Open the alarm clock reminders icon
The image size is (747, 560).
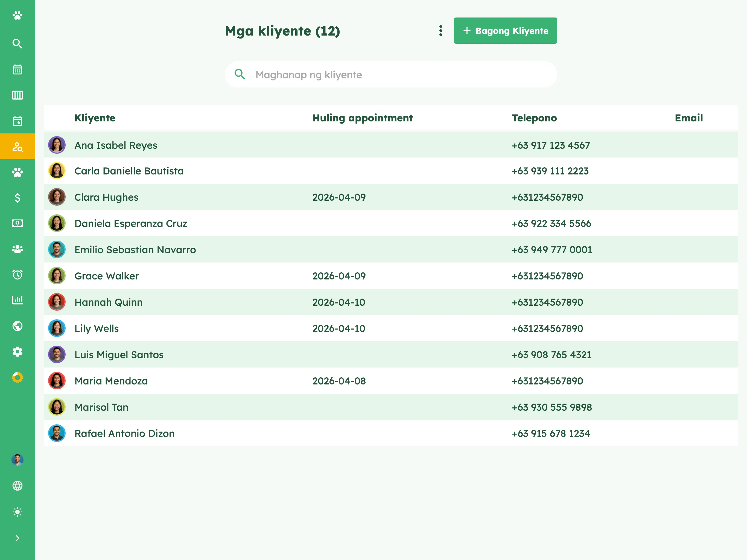tap(17, 275)
